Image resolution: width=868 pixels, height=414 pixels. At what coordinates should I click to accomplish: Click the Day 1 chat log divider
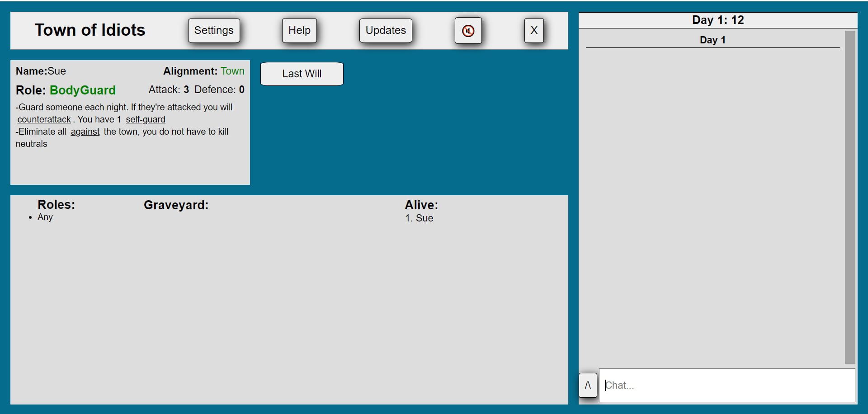coord(712,40)
